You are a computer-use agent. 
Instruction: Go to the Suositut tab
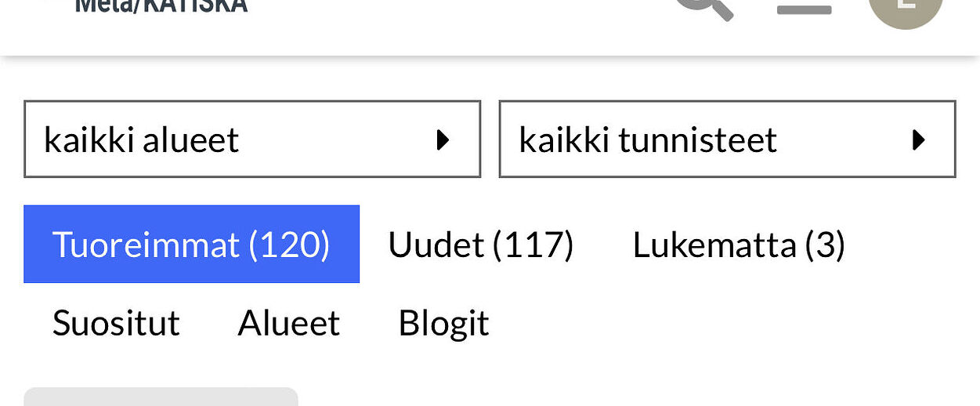[x=116, y=323]
